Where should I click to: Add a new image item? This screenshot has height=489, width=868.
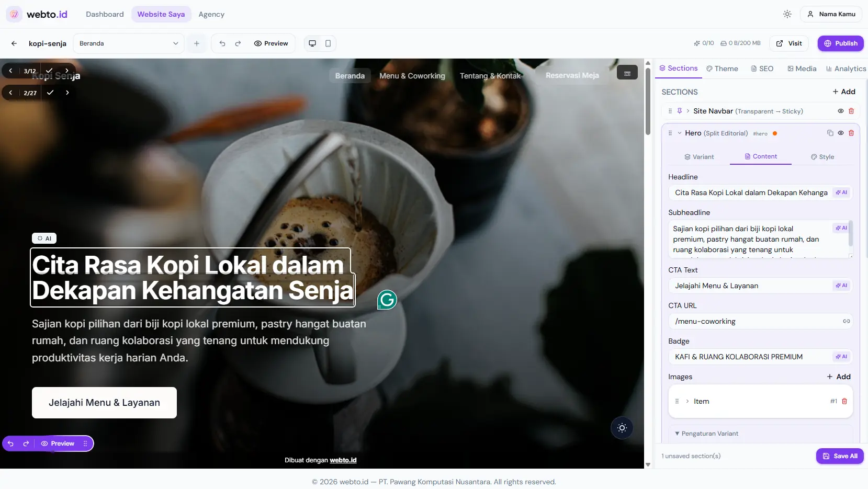pos(839,377)
